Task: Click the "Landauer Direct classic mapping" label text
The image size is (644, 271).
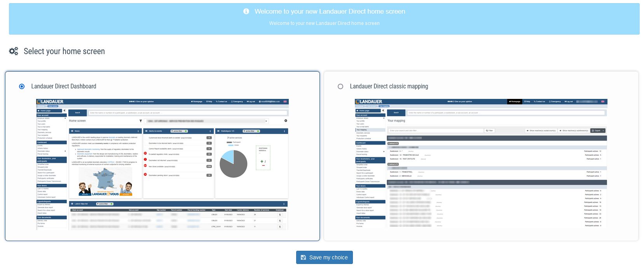Action: click(x=389, y=86)
